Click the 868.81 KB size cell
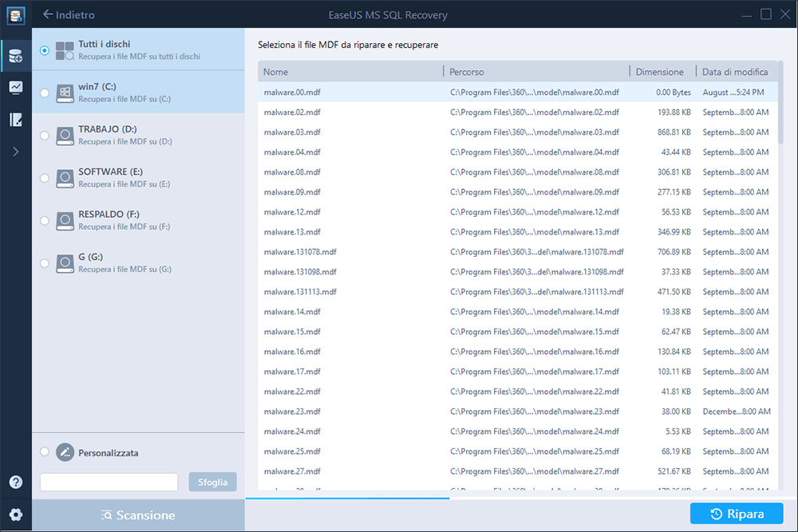The width and height of the screenshot is (798, 532). (x=674, y=132)
